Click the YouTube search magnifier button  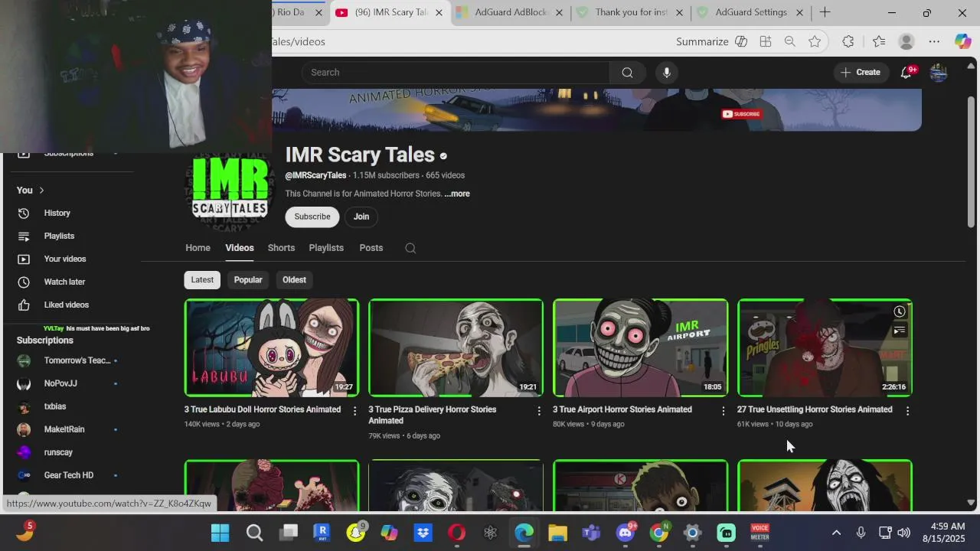pyautogui.click(x=627, y=72)
